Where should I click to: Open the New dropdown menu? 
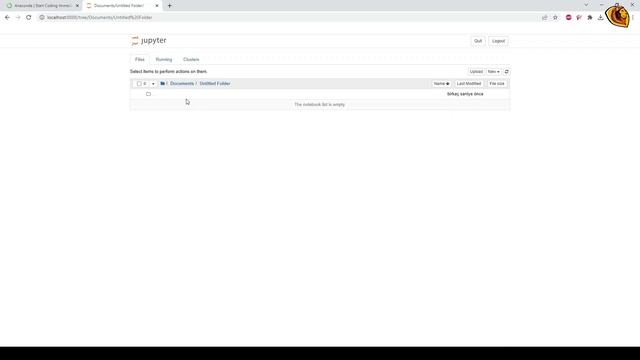(493, 71)
